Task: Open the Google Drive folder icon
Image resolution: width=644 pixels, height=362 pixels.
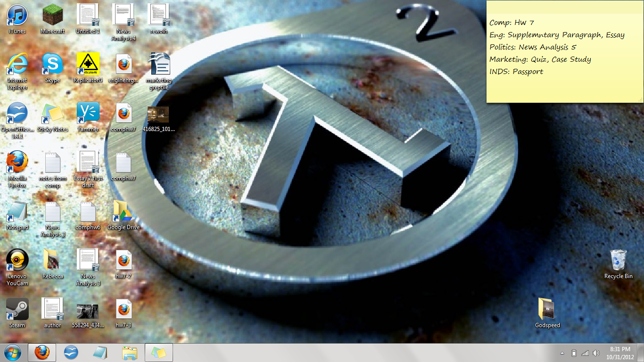Action: pyautogui.click(x=124, y=212)
